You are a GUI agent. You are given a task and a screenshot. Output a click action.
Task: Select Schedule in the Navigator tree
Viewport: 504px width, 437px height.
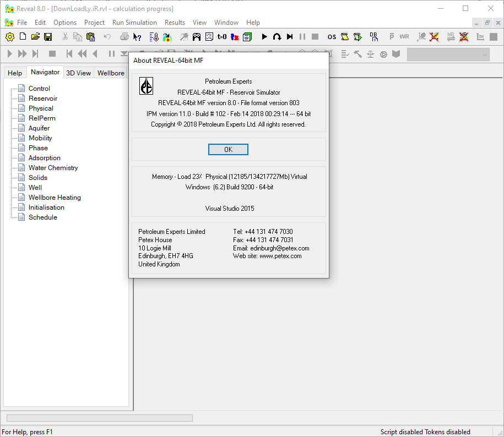(43, 217)
